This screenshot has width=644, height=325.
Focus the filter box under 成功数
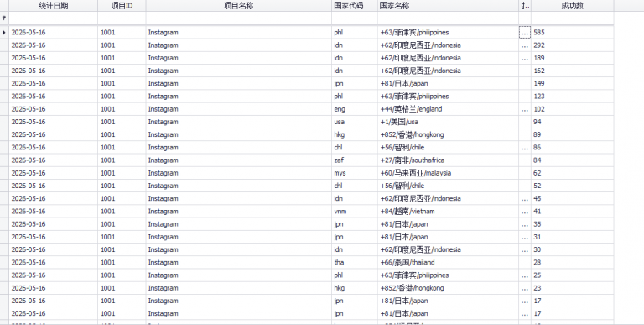pos(573,18)
